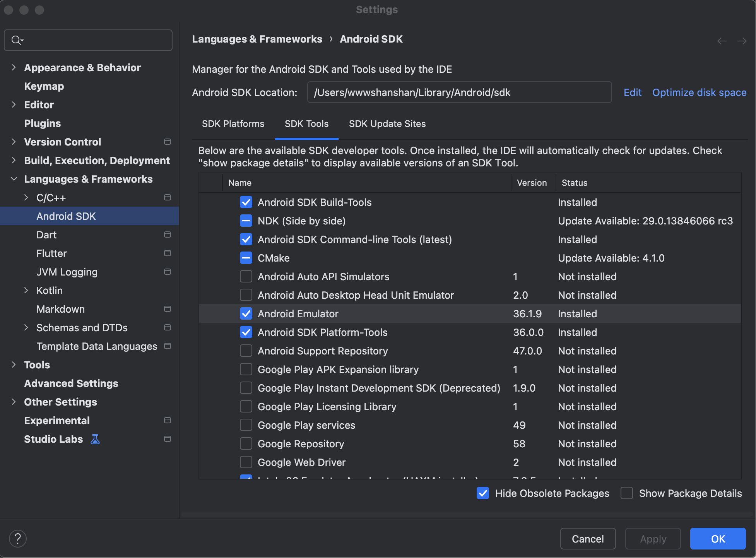Check Google Web Driver checkbox

tap(246, 462)
